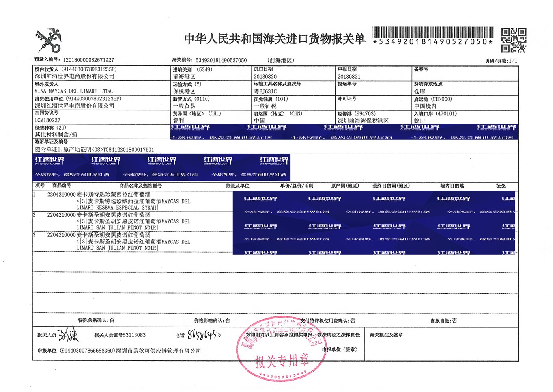Click the QR code at top right
The width and height of the screenshot is (553, 392).
click(x=514, y=40)
